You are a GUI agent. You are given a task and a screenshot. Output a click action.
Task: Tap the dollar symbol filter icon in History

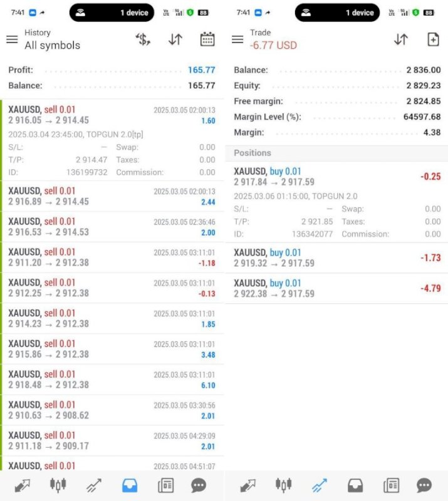[143, 39]
